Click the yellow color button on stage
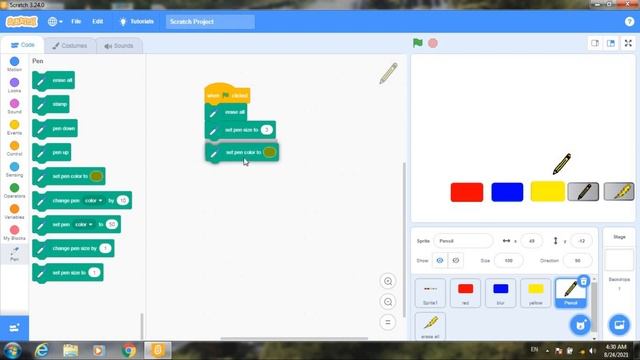 pos(547,192)
